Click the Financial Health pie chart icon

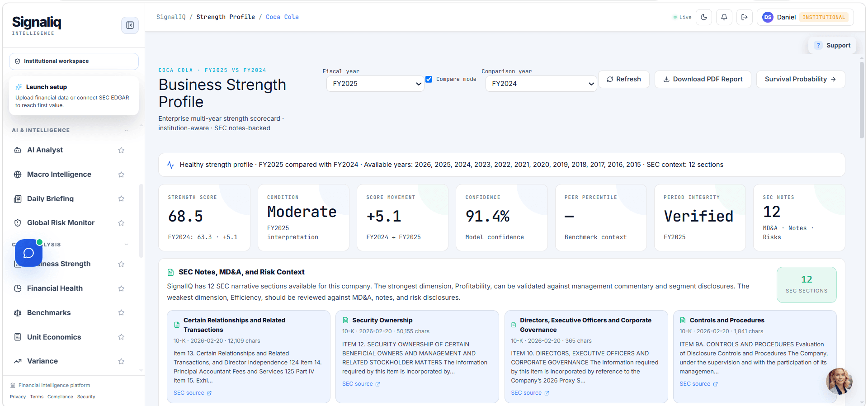(18, 288)
